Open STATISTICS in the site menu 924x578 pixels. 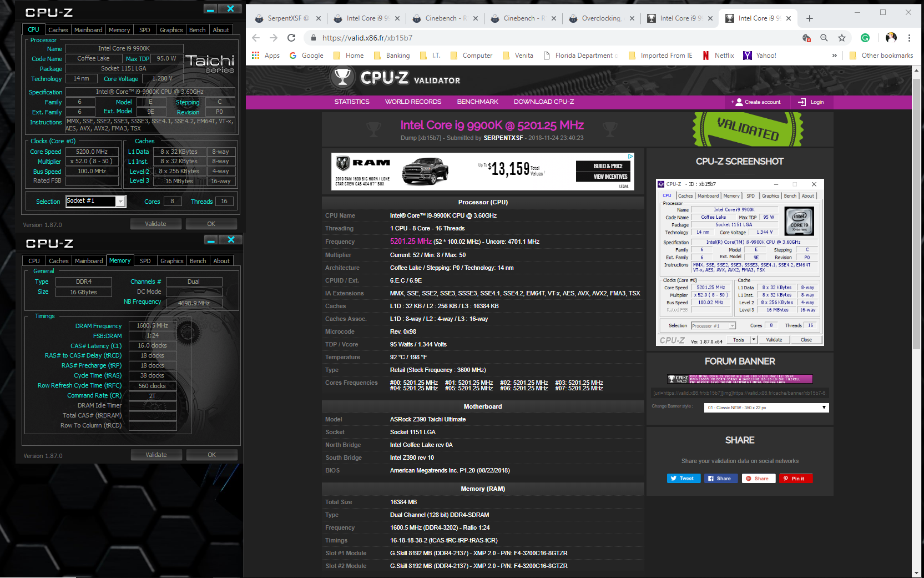[x=352, y=102]
